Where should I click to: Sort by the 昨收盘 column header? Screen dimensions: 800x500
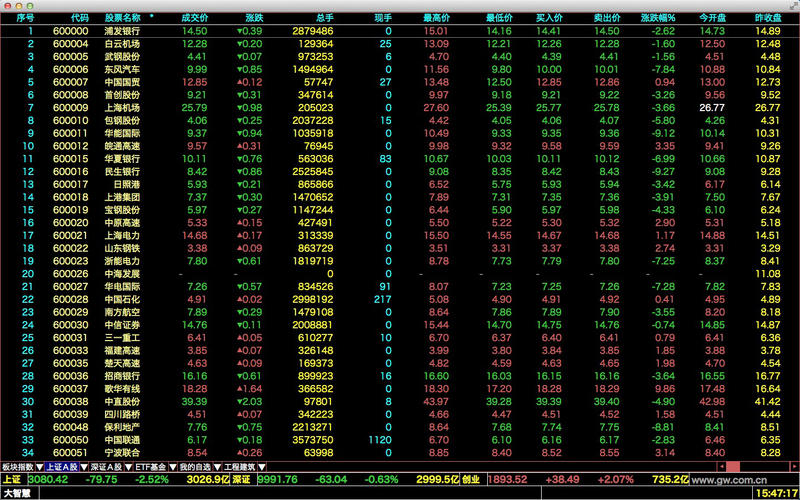768,18
